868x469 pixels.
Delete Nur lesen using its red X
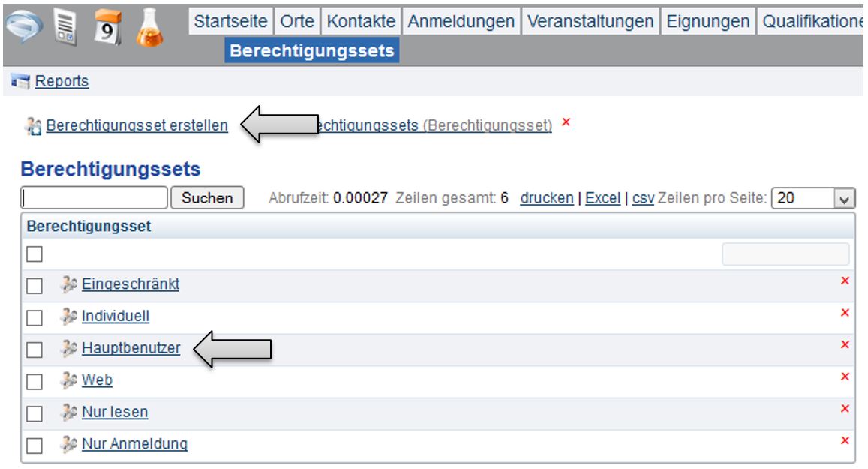(x=845, y=408)
